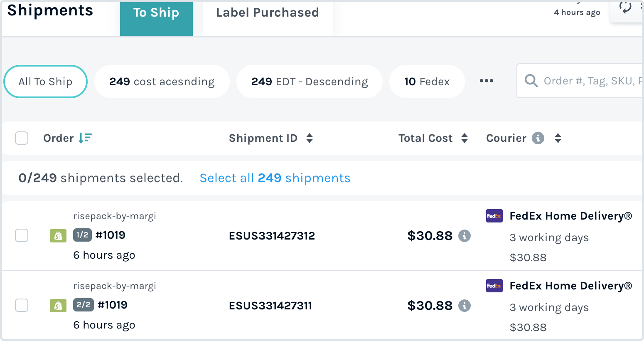Click the Select all 249 shipments link
Viewport: 644px width, 341px height.
pyautogui.click(x=275, y=178)
